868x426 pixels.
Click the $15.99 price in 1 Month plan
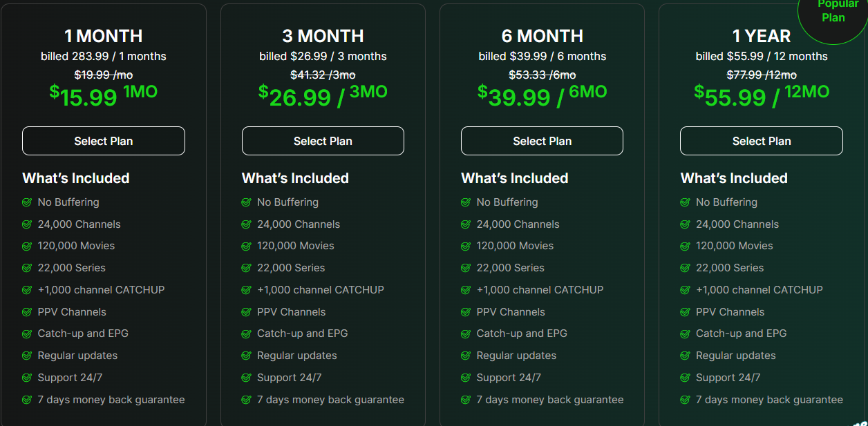point(84,97)
